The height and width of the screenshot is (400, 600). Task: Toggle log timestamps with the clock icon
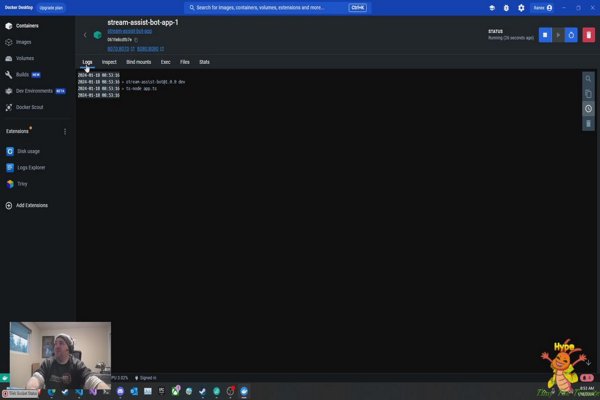tap(588, 109)
